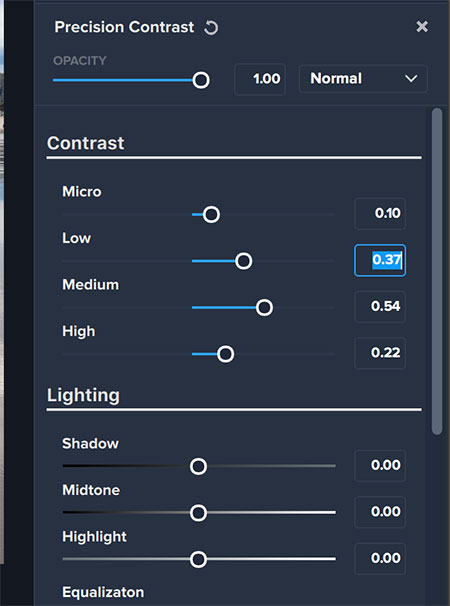
Task: Select the High value field showing 0.22
Action: pos(380,353)
